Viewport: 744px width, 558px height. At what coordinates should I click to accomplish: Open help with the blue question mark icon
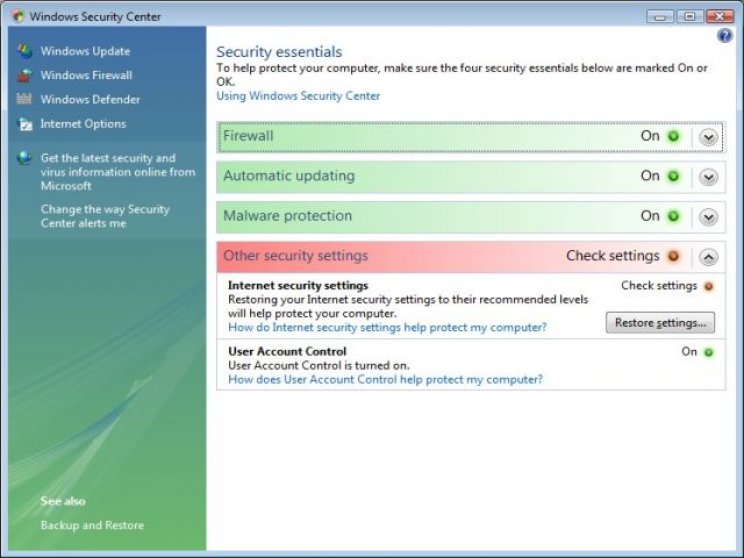pos(725,36)
